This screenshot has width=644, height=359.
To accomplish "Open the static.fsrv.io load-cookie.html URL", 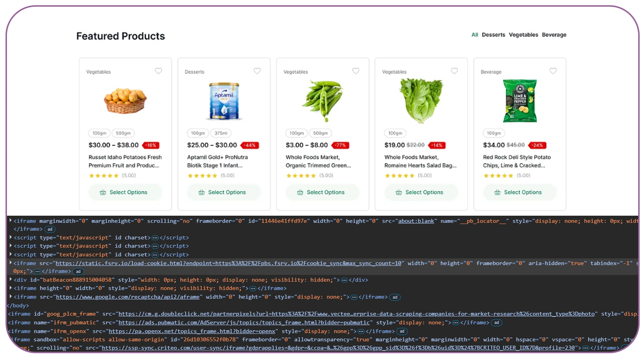I will [x=229, y=263].
